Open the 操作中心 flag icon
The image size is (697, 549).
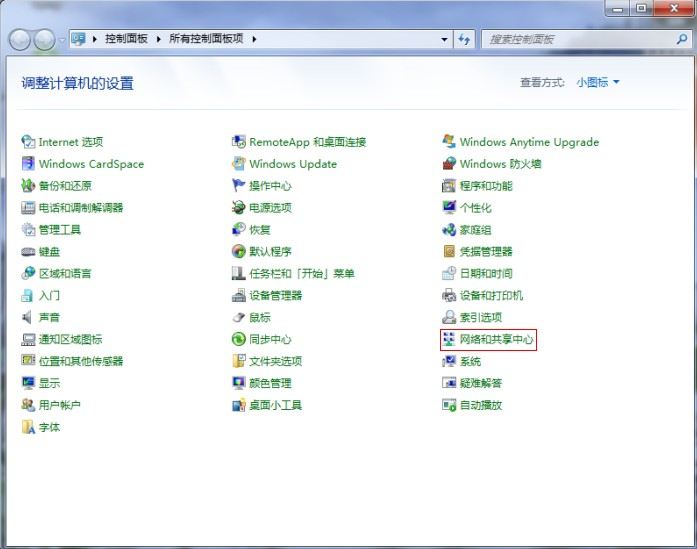tap(239, 185)
